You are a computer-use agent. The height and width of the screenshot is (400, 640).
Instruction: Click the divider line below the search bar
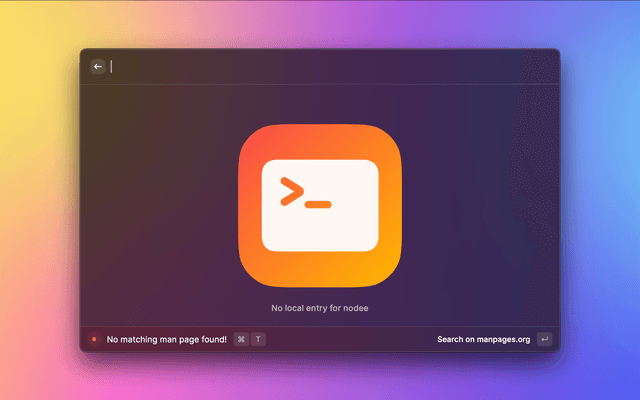click(320, 85)
